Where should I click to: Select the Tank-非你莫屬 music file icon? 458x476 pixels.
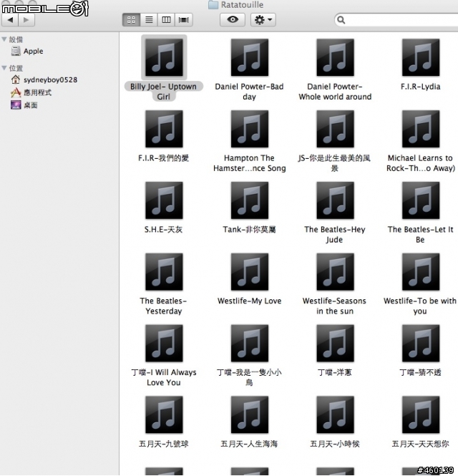[x=250, y=200]
